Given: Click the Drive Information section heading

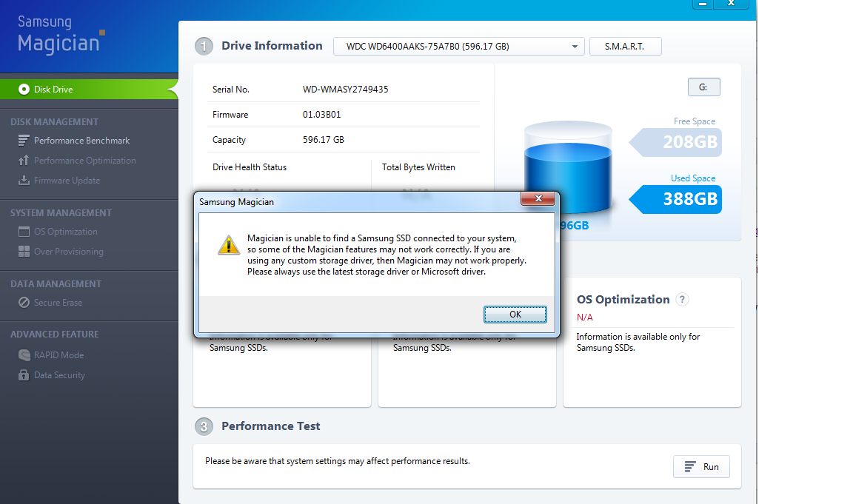Looking at the screenshot, I should pos(272,46).
